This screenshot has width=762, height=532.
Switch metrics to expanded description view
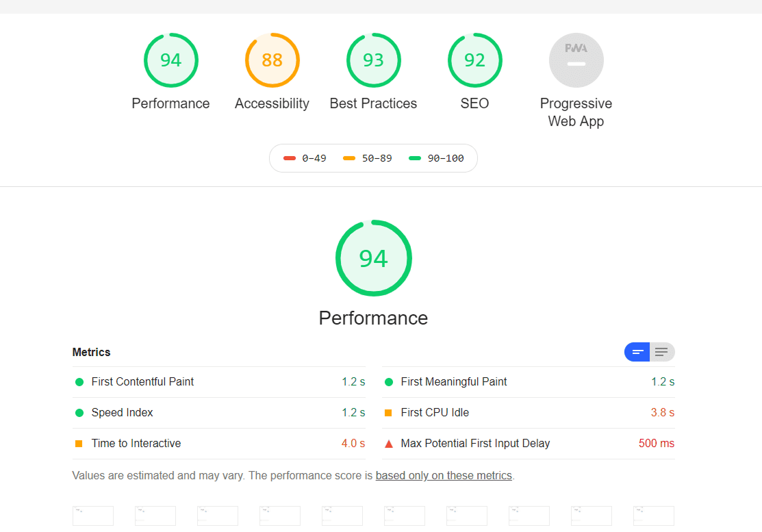point(661,352)
